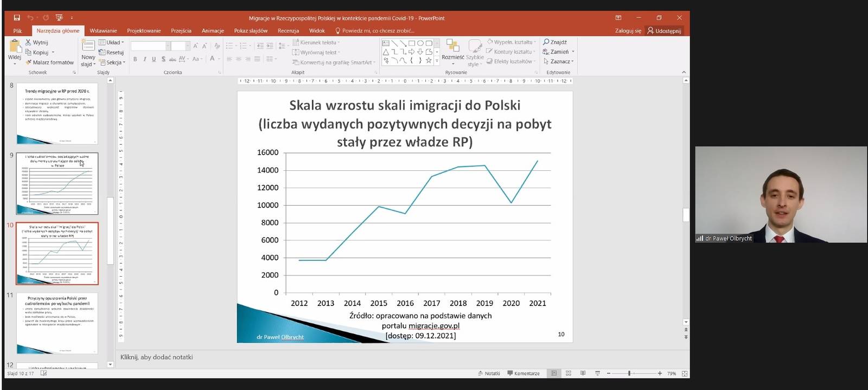Click Resetuj to reset slide layout
The width and height of the screenshot is (868, 390).
(111, 53)
